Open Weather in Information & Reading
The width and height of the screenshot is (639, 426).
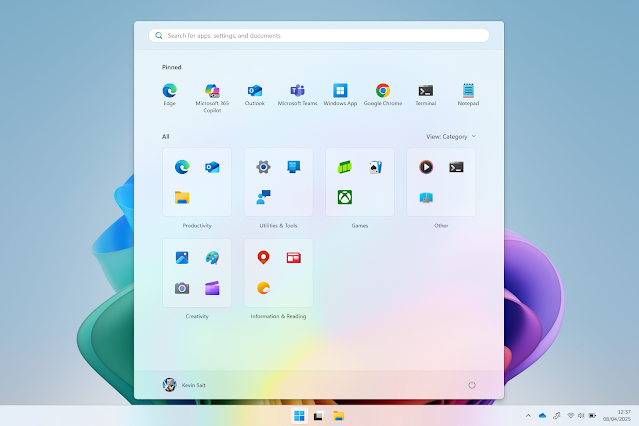[263, 288]
